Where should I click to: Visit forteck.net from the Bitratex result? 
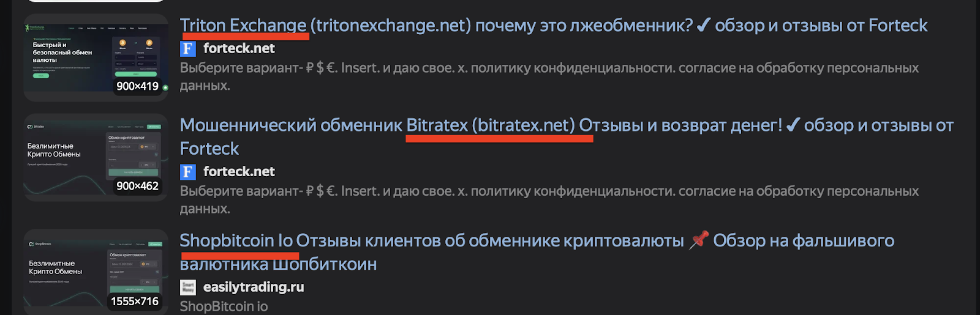(x=239, y=172)
